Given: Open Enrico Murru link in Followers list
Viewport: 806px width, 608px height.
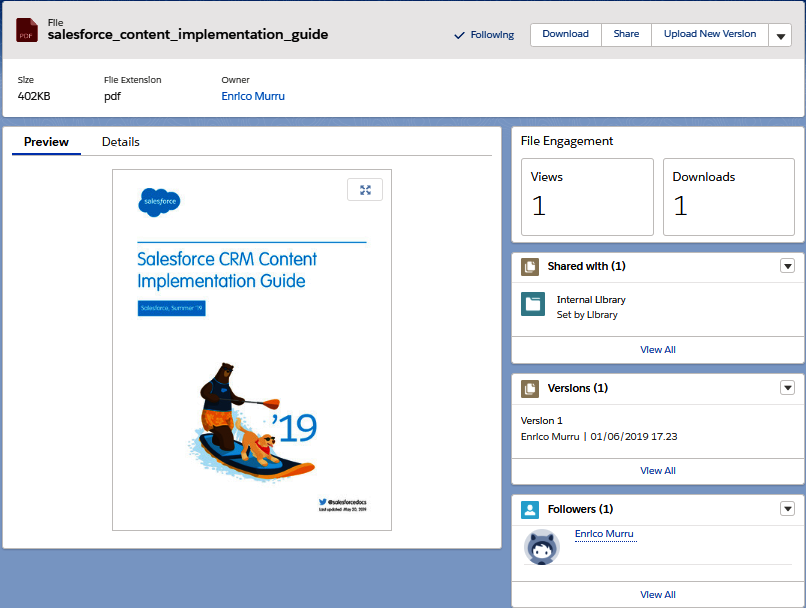Looking at the screenshot, I should point(604,534).
